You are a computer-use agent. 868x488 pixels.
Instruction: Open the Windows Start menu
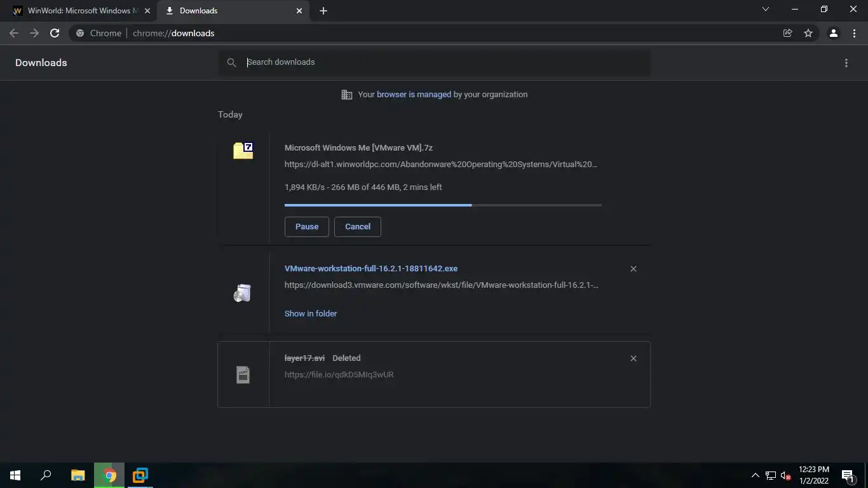click(15, 475)
